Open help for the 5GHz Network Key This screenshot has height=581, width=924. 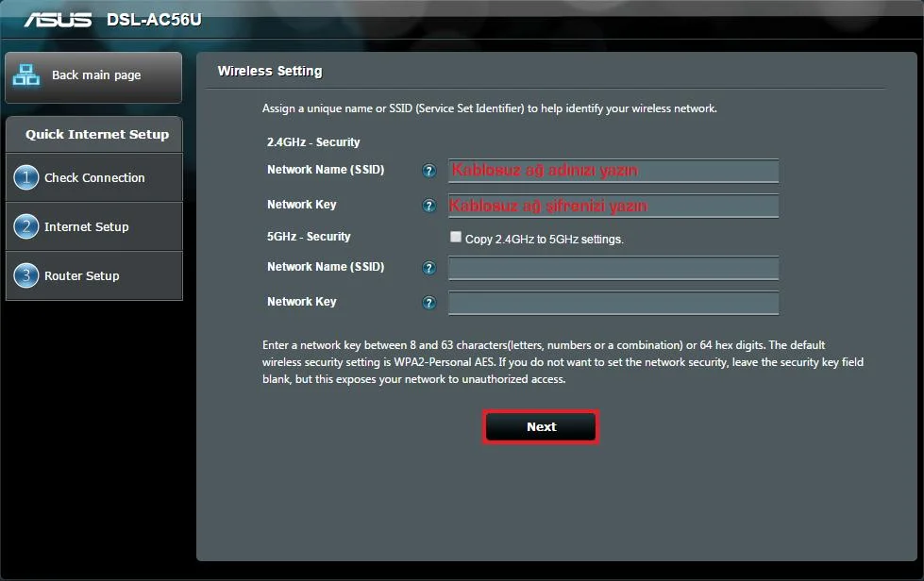pyautogui.click(x=429, y=303)
